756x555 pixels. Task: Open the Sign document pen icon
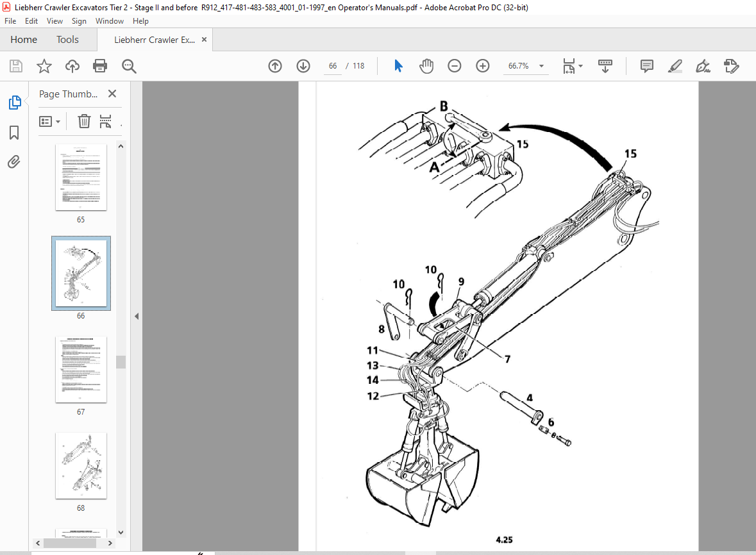(x=703, y=66)
